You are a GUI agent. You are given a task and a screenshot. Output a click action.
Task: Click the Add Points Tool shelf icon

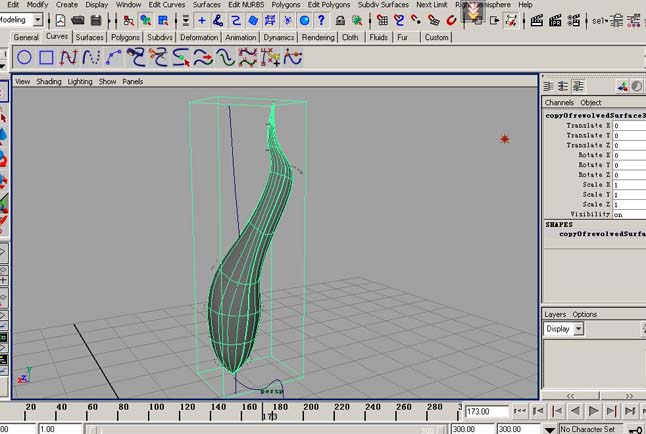(270, 57)
